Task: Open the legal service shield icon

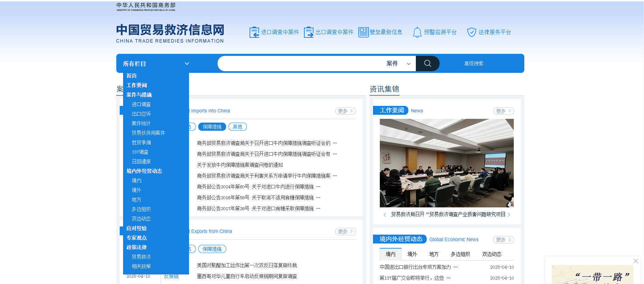Action: click(x=471, y=32)
